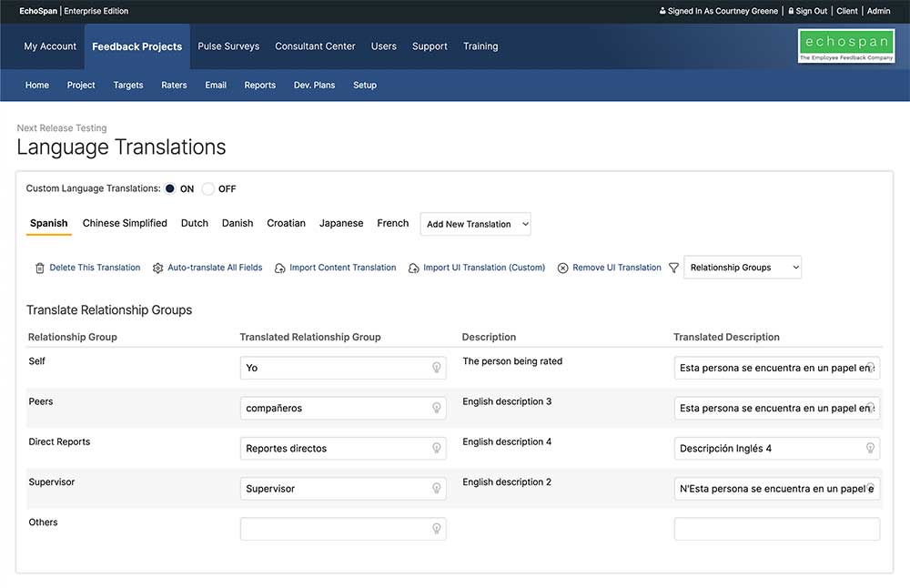Turn Custom Language Translations ON
Screen dimensions: 910x588
[x=170, y=189]
